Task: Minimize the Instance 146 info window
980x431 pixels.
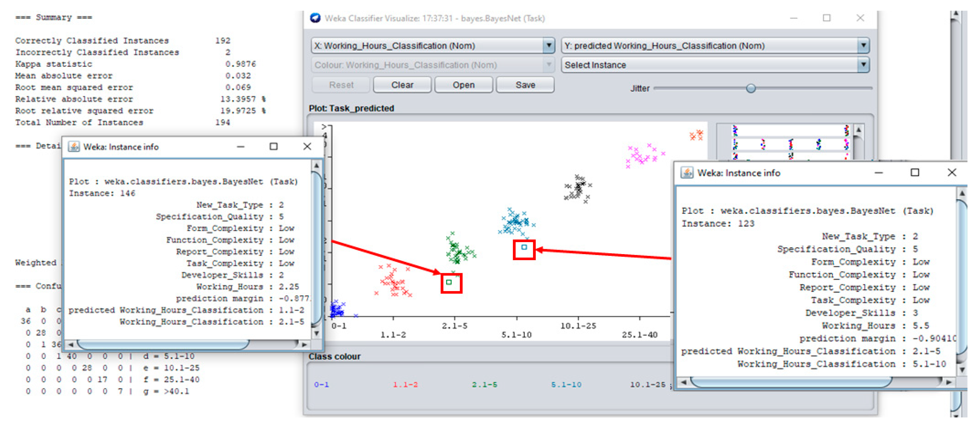Action: tap(240, 147)
